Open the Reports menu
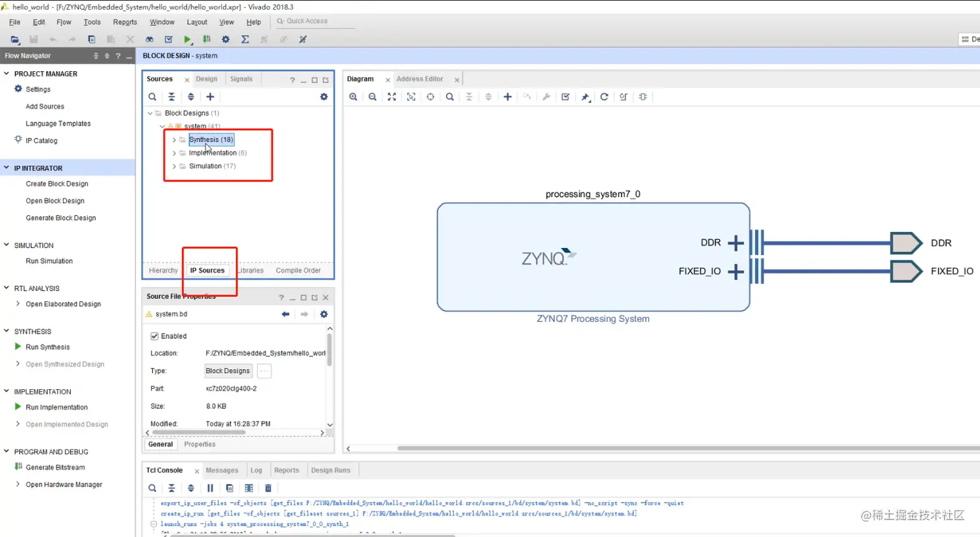The height and width of the screenshot is (537, 980). 125,22
